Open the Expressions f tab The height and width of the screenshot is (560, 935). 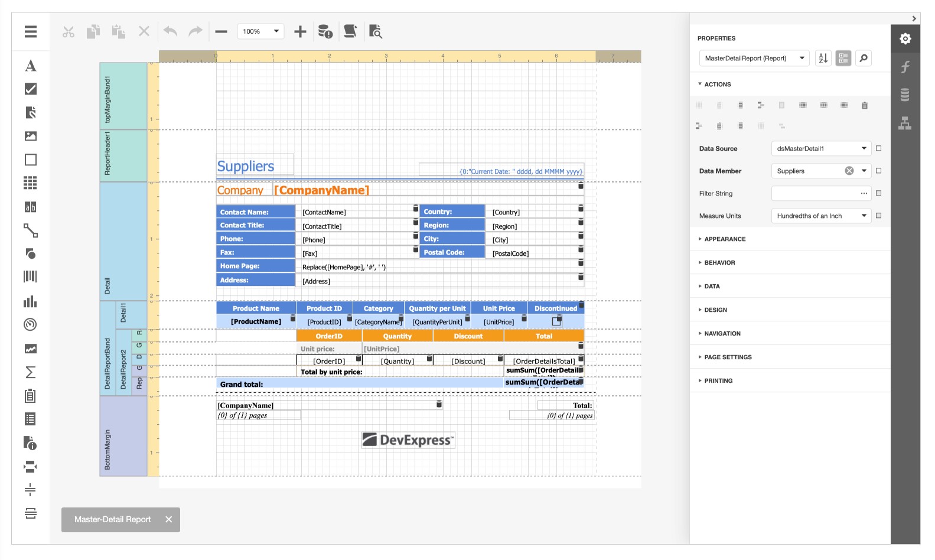tap(905, 67)
